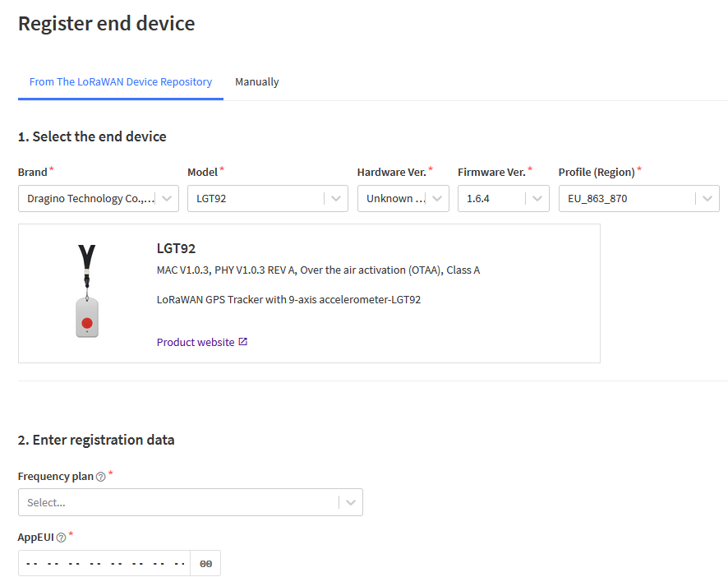Click the AppEUI input field
Screen dimensions: 728x577
pyautogui.click(x=104, y=564)
